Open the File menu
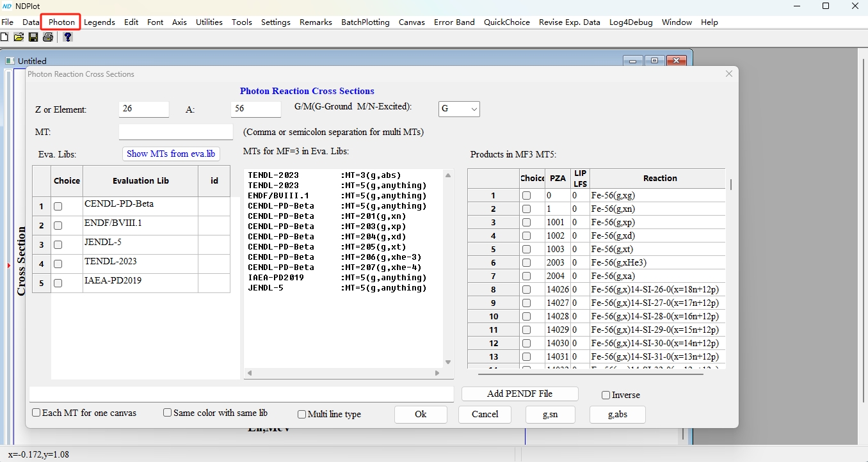The width and height of the screenshot is (868, 462). coord(8,22)
